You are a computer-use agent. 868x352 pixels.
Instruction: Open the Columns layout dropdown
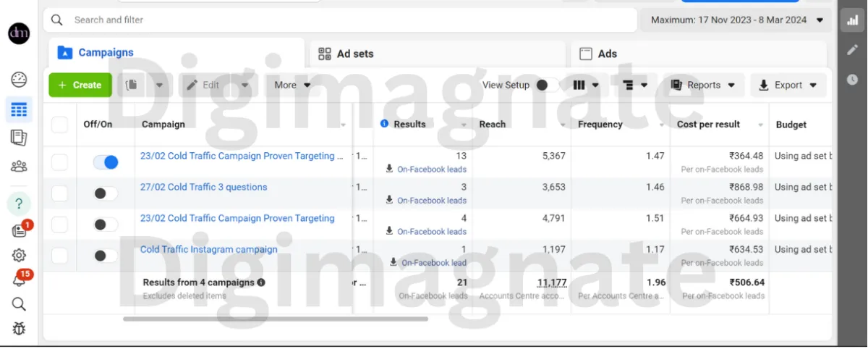click(586, 85)
